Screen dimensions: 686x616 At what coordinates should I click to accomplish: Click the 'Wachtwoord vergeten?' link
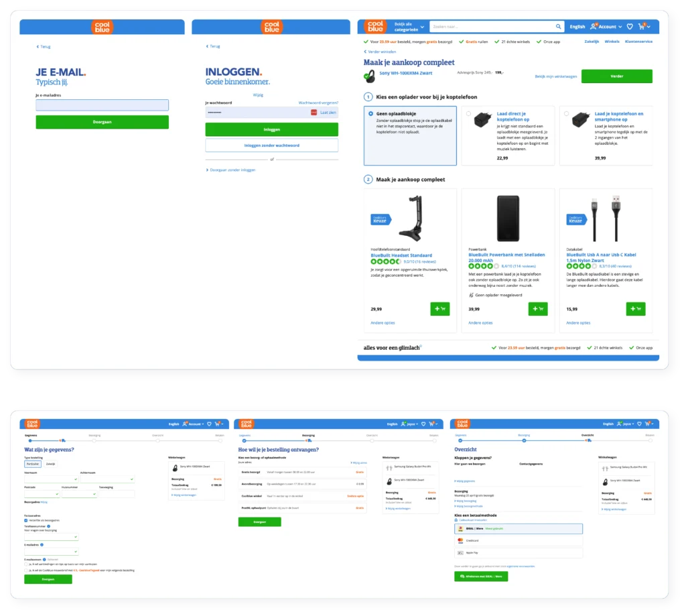click(318, 103)
